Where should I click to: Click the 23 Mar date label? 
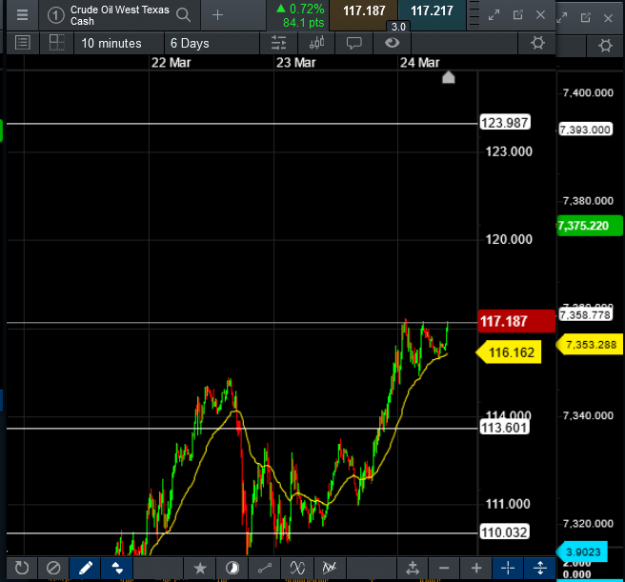click(296, 63)
